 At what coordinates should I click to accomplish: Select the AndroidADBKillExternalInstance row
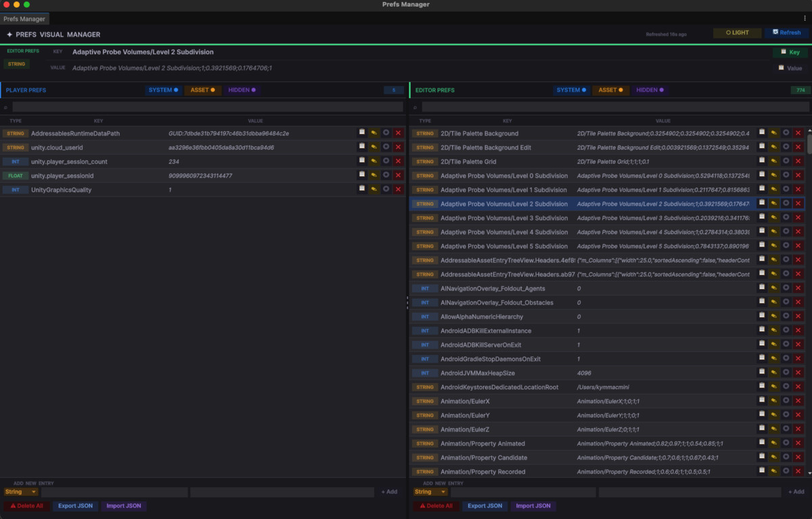tap(608, 330)
